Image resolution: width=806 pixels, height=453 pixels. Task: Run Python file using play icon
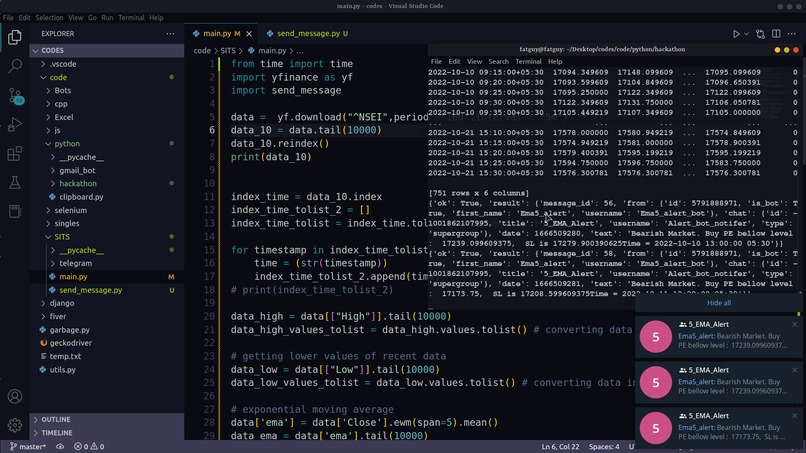point(736,34)
